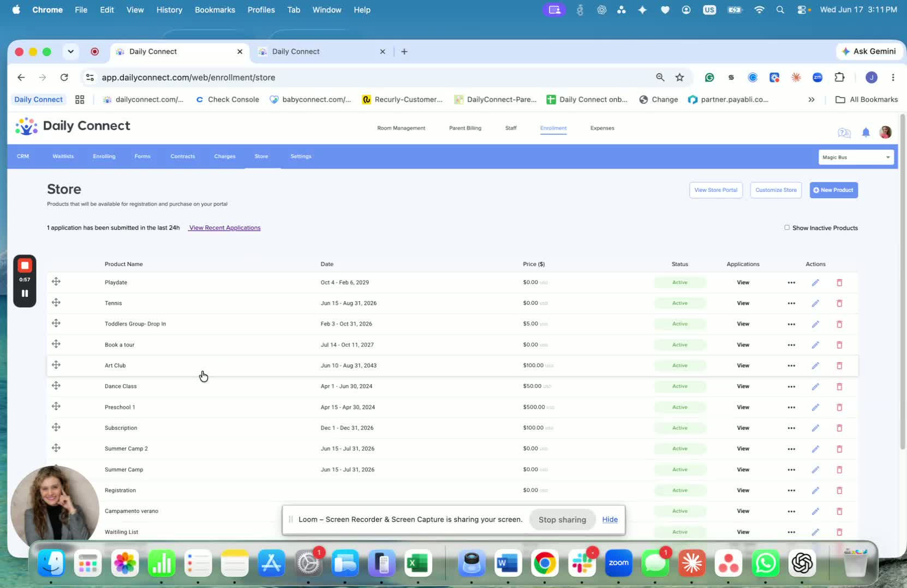Open the Chrome three-dot menu

point(893,77)
